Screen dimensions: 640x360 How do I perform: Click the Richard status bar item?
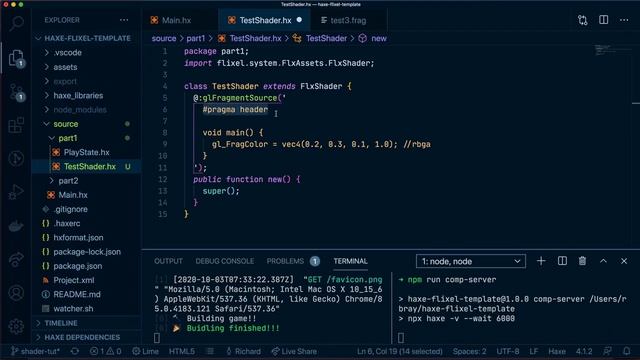pyautogui.click(x=243, y=351)
